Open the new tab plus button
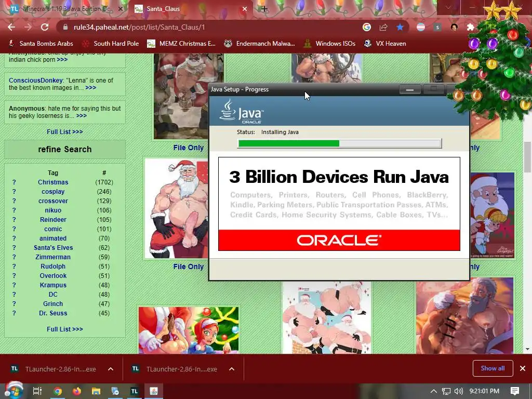This screenshot has height=399, width=532. 264,9
